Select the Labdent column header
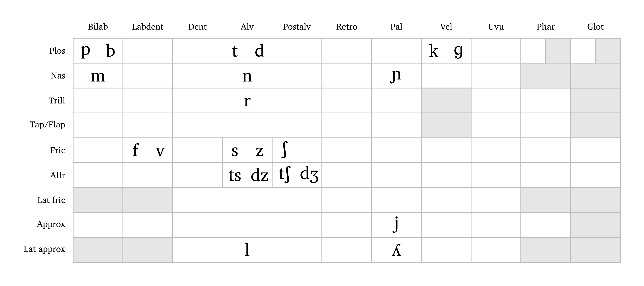This screenshot has width=644, height=286. point(147,27)
